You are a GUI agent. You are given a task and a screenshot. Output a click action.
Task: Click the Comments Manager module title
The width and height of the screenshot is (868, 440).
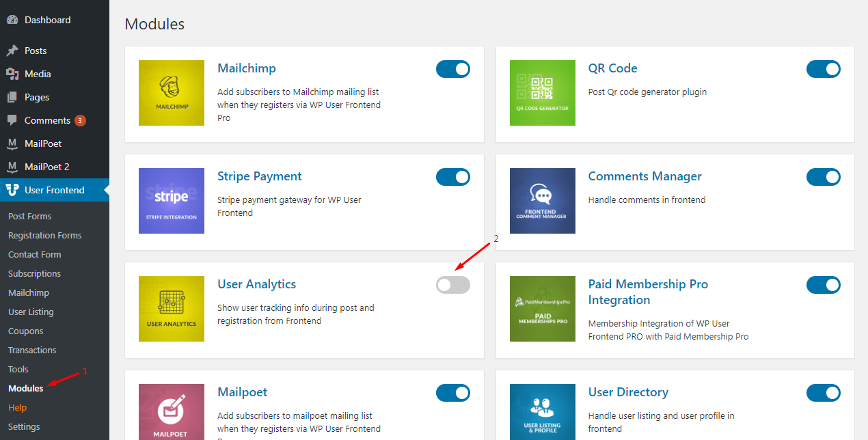[x=645, y=176]
